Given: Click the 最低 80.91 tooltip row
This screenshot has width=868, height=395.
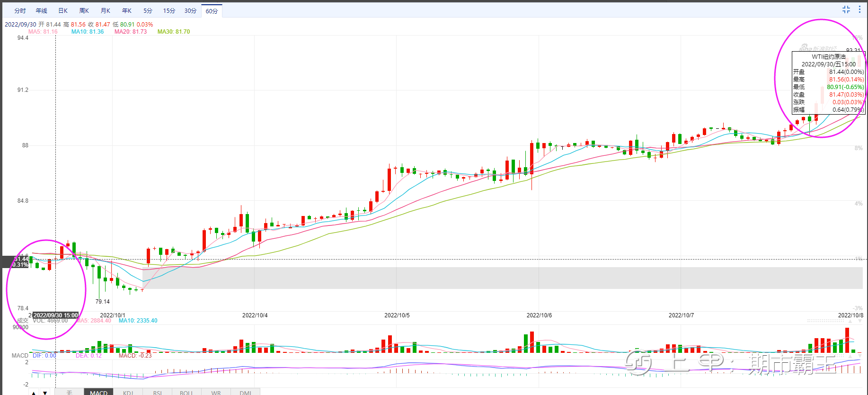Looking at the screenshot, I should tap(829, 87).
